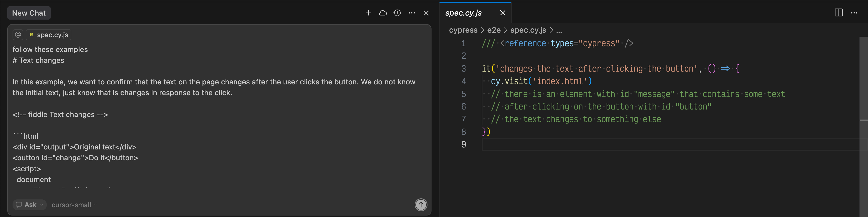Click the button id="change" line in prompt
Screen dimensions: 868x217
click(76, 158)
